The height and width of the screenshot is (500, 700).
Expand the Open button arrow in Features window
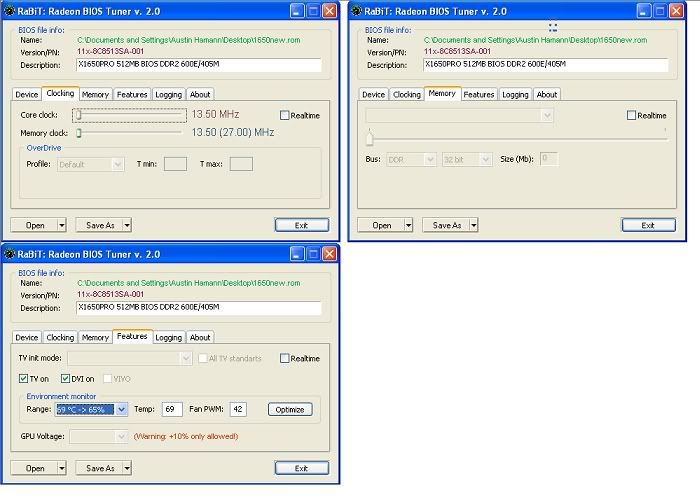(x=62, y=468)
